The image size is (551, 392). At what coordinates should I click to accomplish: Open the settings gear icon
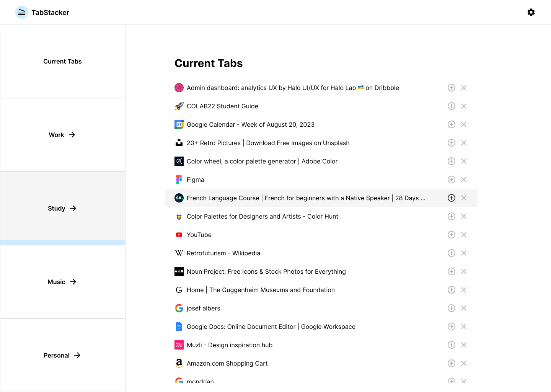click(x=531, y=12)
